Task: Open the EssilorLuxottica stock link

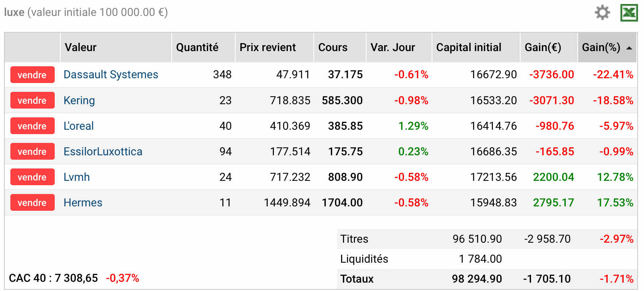Action: click(103, 151)
